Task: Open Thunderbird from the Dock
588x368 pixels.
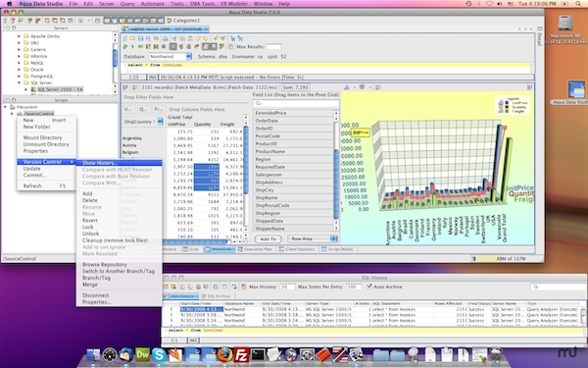Action: click(x=126, y=354)
